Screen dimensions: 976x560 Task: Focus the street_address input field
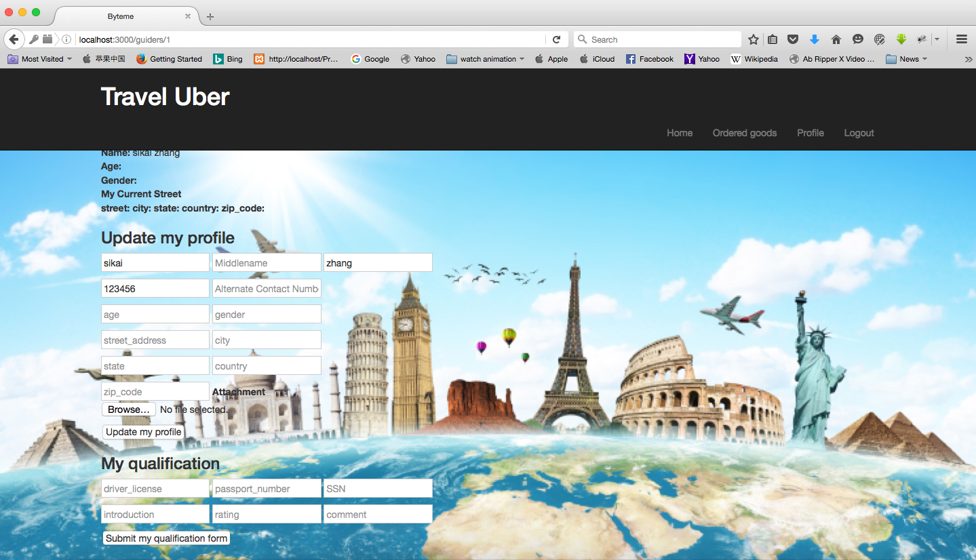point(155,340)
